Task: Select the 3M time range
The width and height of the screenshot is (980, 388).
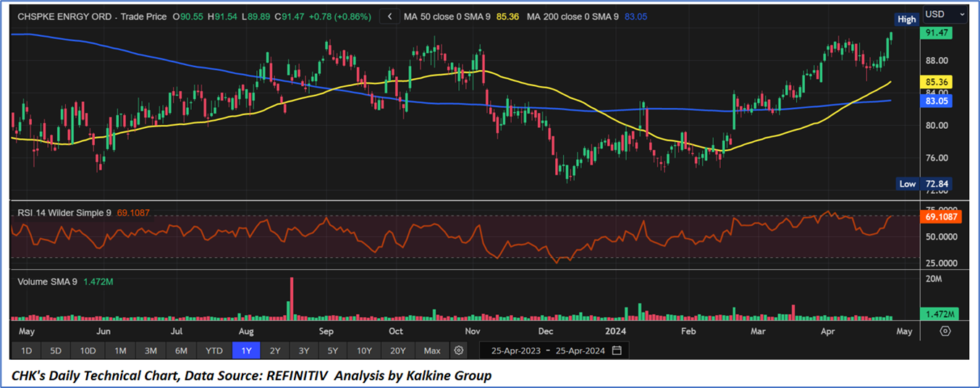Action: (x=151, y=350)
